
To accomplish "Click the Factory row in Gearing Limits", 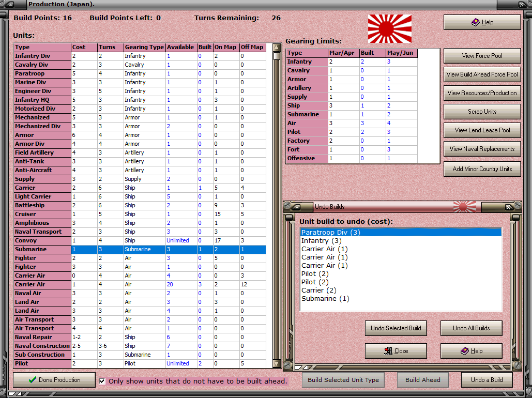I will point(352,141).
